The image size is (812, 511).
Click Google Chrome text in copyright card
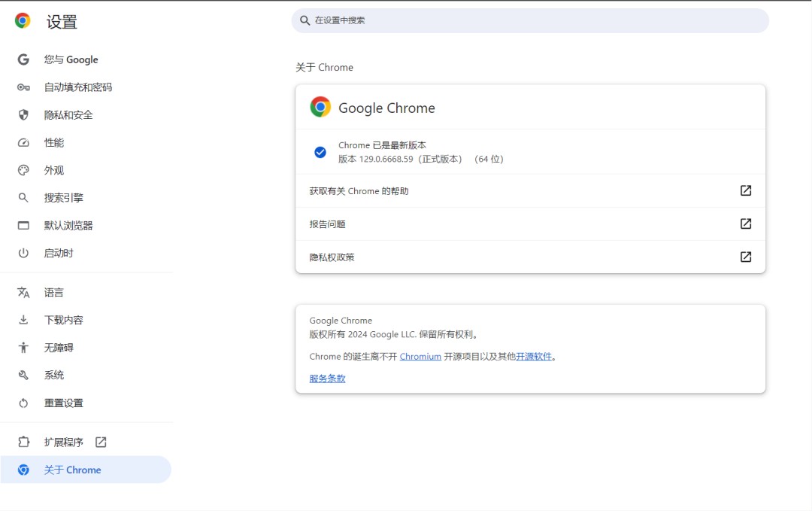pos(341,321)
